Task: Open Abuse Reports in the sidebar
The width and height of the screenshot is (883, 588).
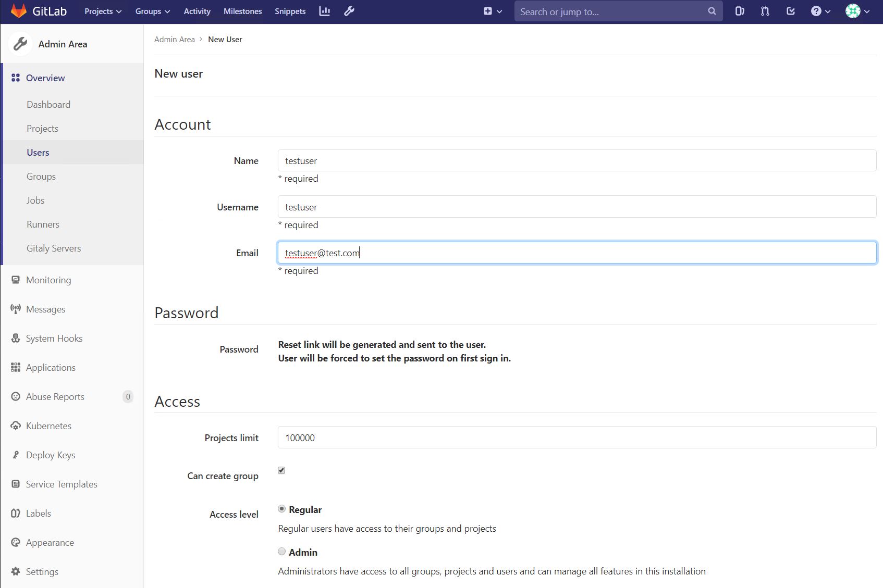Action: click(x=55, y=396)
